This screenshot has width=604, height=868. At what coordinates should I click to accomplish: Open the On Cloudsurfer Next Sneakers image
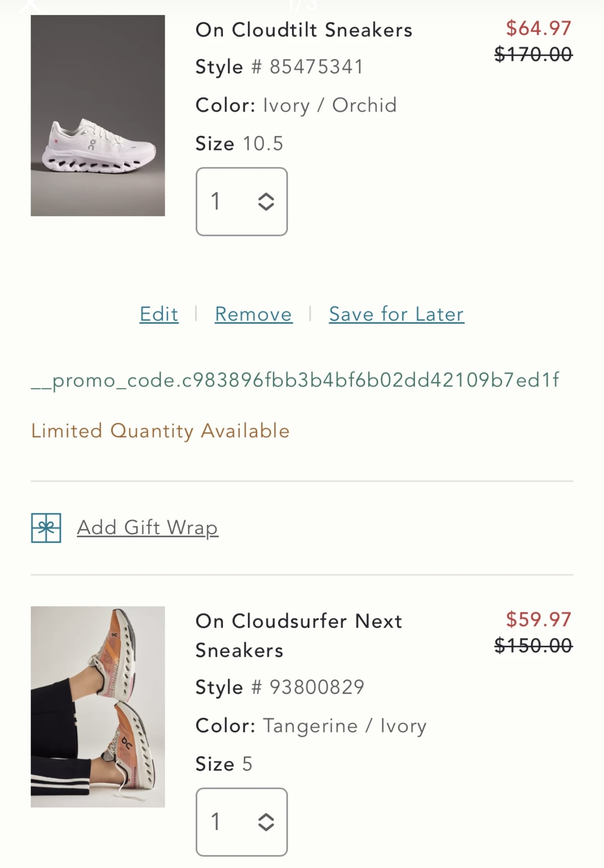pos(97,707)
